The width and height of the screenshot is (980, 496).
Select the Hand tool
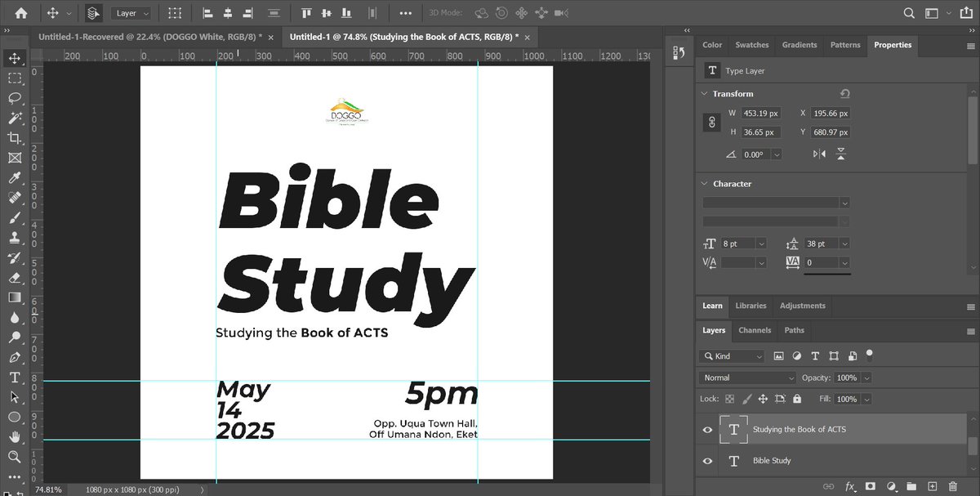point(15,437)
